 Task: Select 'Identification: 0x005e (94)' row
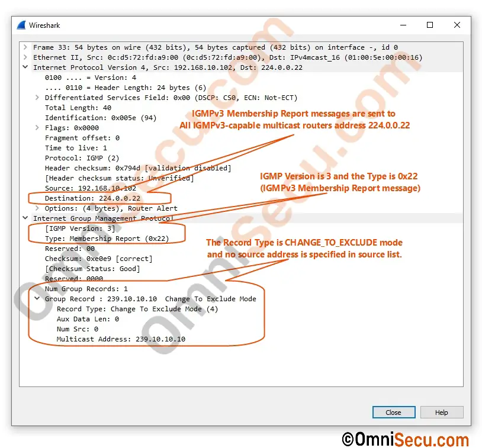pyautogui.click(x=101, y=118)
